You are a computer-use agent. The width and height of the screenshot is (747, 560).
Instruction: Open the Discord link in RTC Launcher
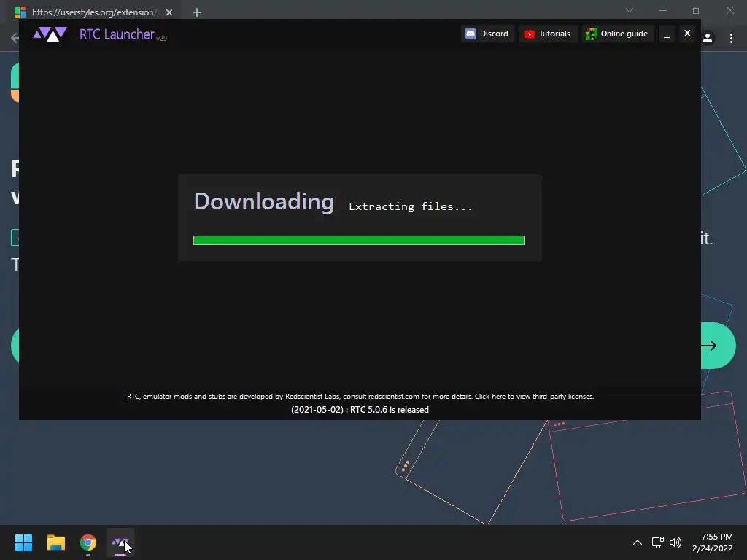coord(487,34)
